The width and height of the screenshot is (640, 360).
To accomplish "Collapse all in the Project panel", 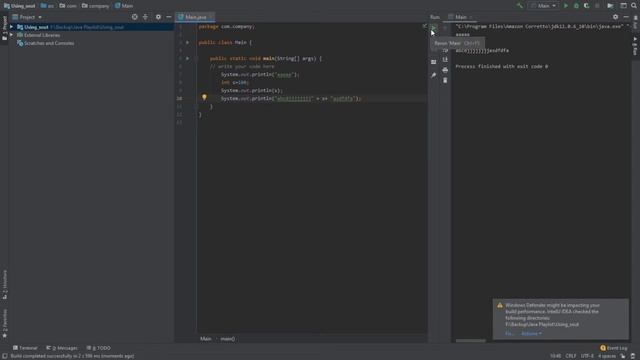I will (145, 17).
